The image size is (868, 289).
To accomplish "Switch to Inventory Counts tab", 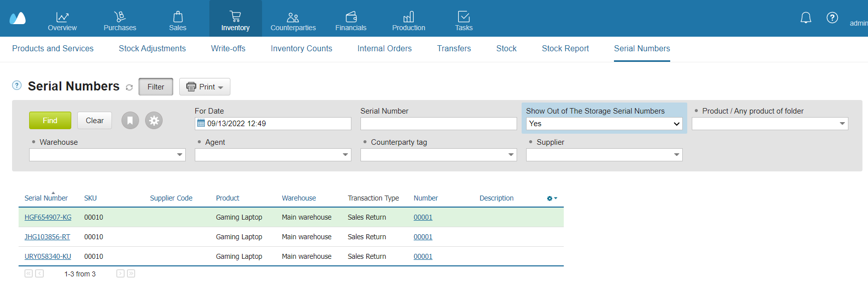I will tap(302, 48).
